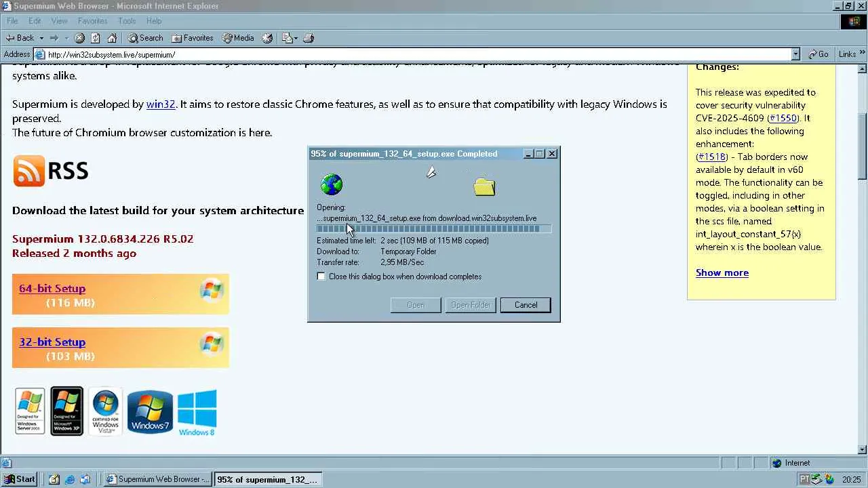The height and width of the screenshot is (488, 868).
Task: Close the download dialog with X
Action: click(552, 154)
